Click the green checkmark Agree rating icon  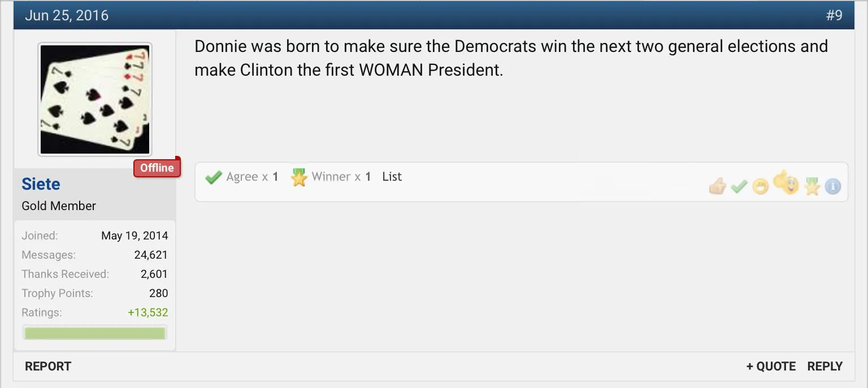(x=739, y=186)
